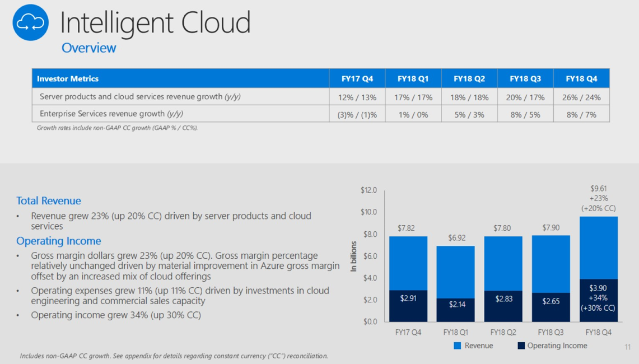Click the Total Revenue heading
The image size is (639, 364).
tap(49, 200)
